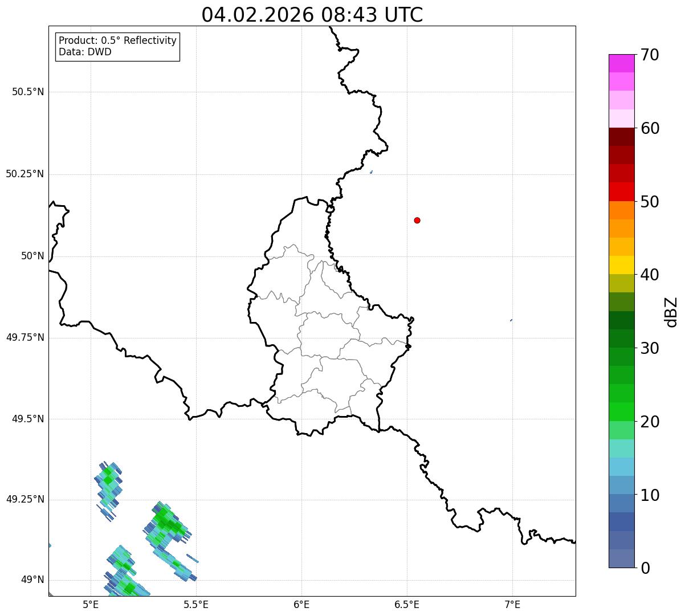Select the dark maroon colorbar segment below 60

(x=621, y=137)
